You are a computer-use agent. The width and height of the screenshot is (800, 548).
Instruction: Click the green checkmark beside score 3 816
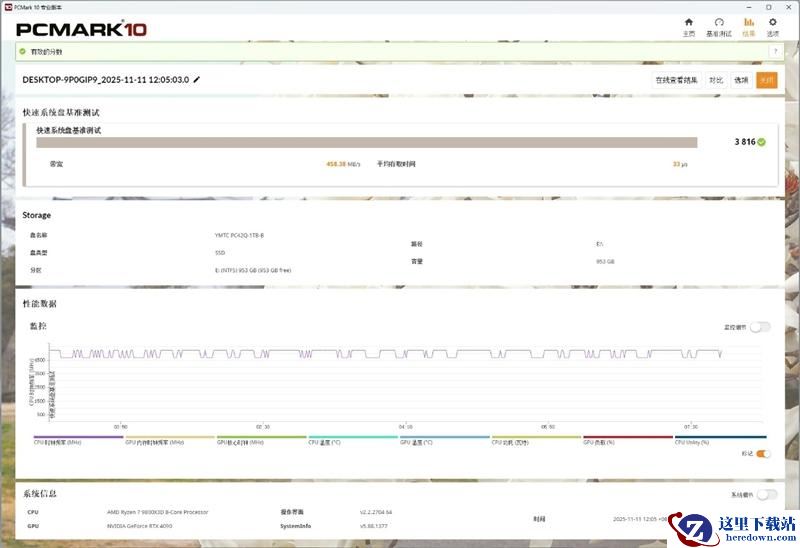[x=761, y=142]
